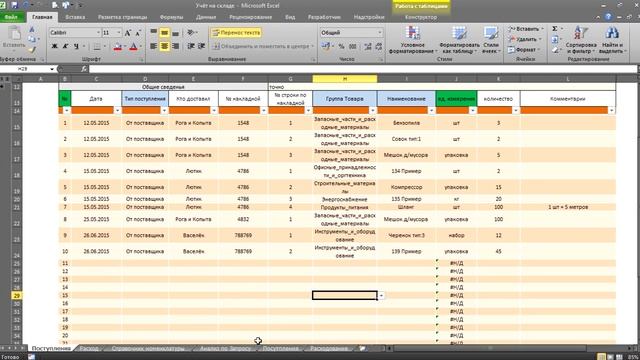This screenshot has height=360, width=640.
Task: Switch to Разметка страницы ribbon tab
Action: [122, 17]
